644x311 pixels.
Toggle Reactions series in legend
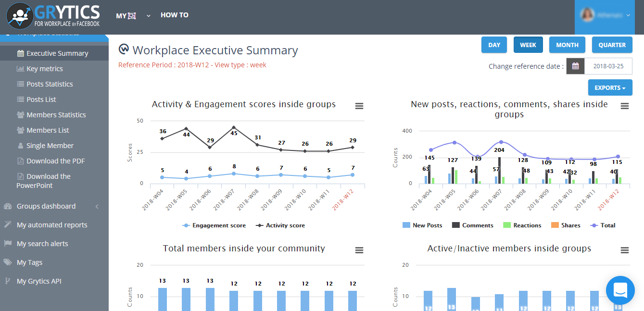coord(522,225)
